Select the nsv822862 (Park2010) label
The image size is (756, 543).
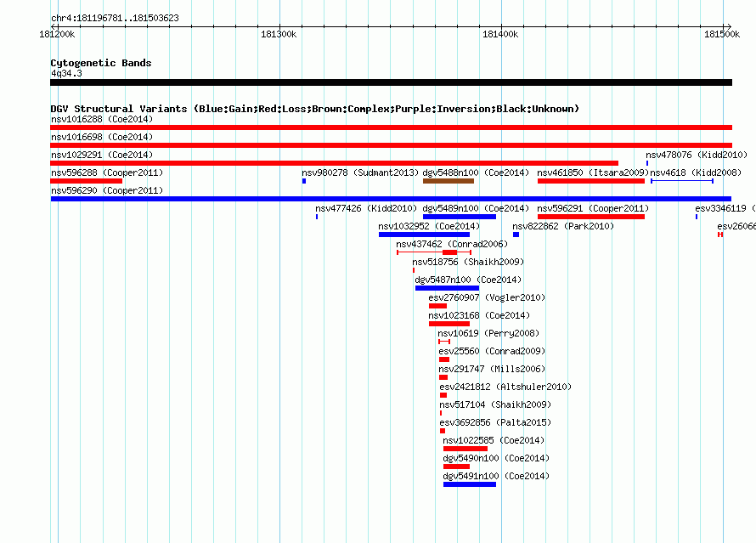point(563,226)
